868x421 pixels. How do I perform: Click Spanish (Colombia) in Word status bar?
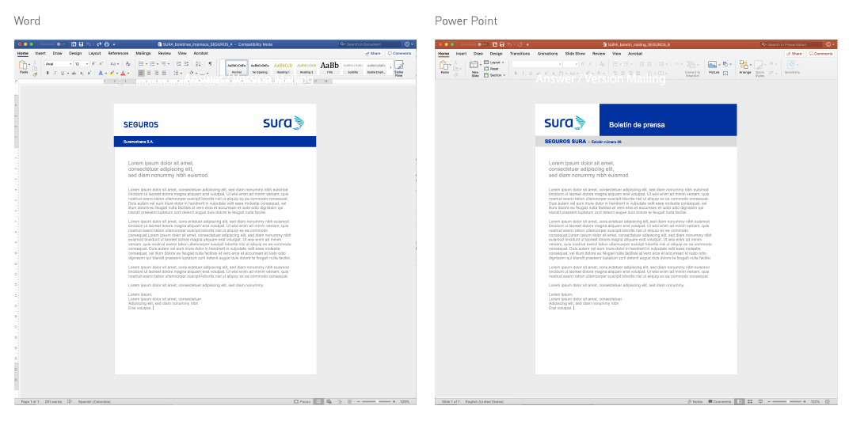(95, 401)
